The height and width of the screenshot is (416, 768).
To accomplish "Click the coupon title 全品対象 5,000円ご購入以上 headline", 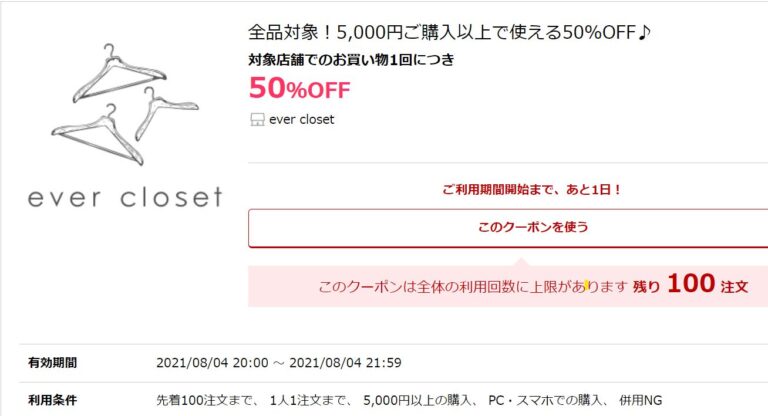I will 449,32.
